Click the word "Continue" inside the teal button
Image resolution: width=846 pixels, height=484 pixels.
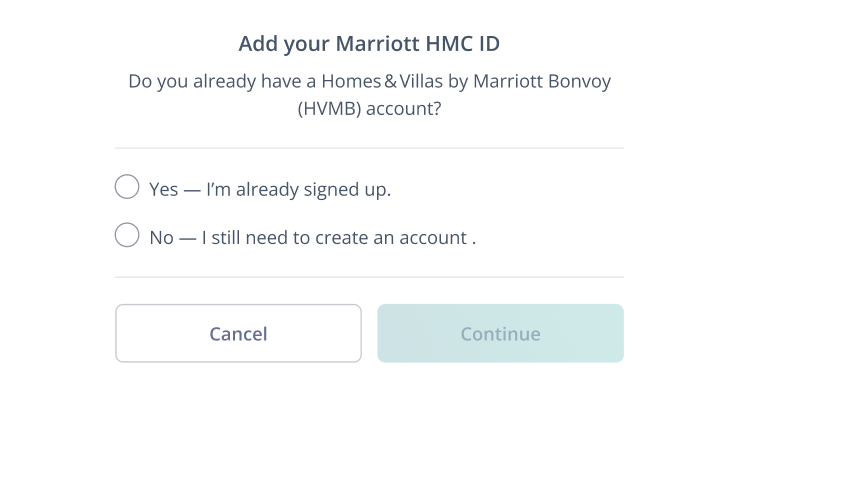(x=500, y=334)
